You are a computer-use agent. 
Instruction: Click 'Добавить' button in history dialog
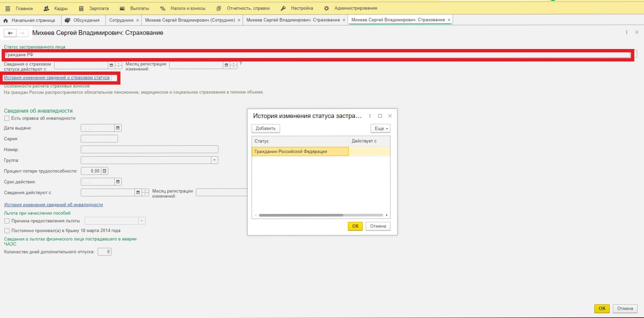click(265, 129)
